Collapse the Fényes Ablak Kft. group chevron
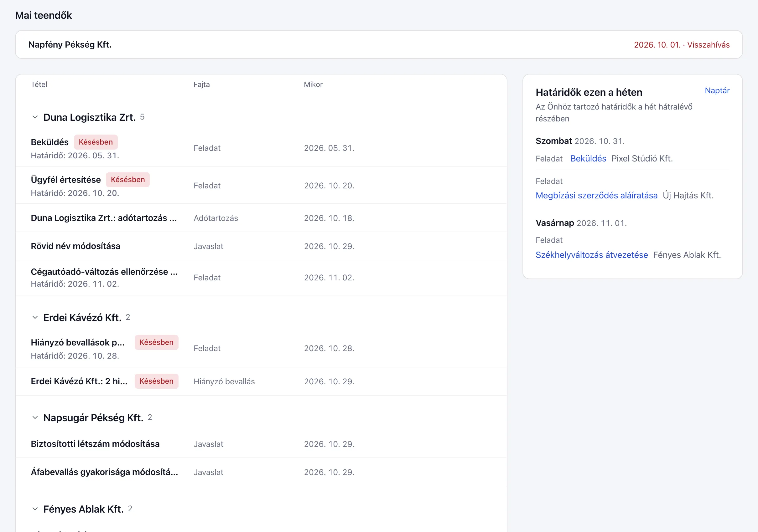This screenshot has height=532, width=758. 35,509
